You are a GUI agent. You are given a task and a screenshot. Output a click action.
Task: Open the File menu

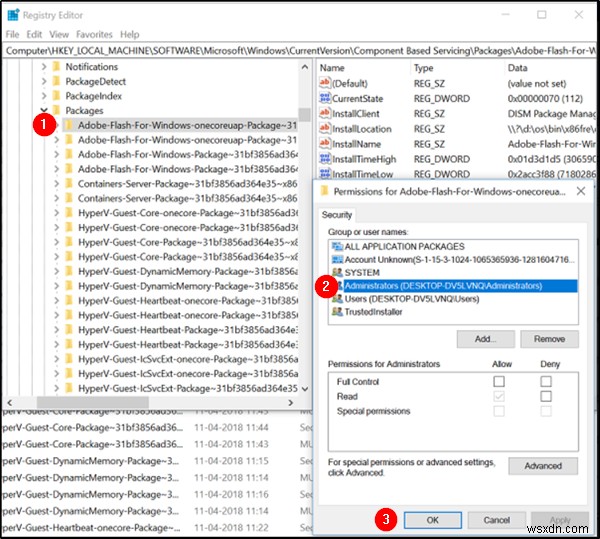(x=12, y=34)
